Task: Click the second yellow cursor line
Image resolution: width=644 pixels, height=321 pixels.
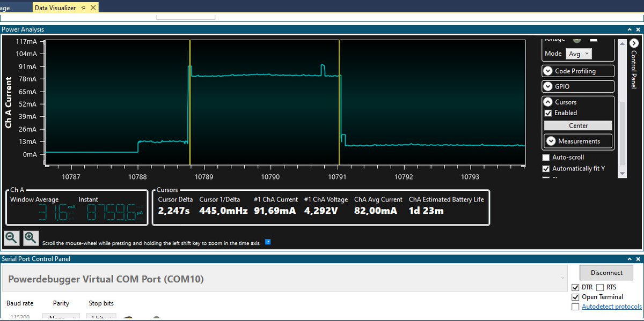Action: pos(339,102)
